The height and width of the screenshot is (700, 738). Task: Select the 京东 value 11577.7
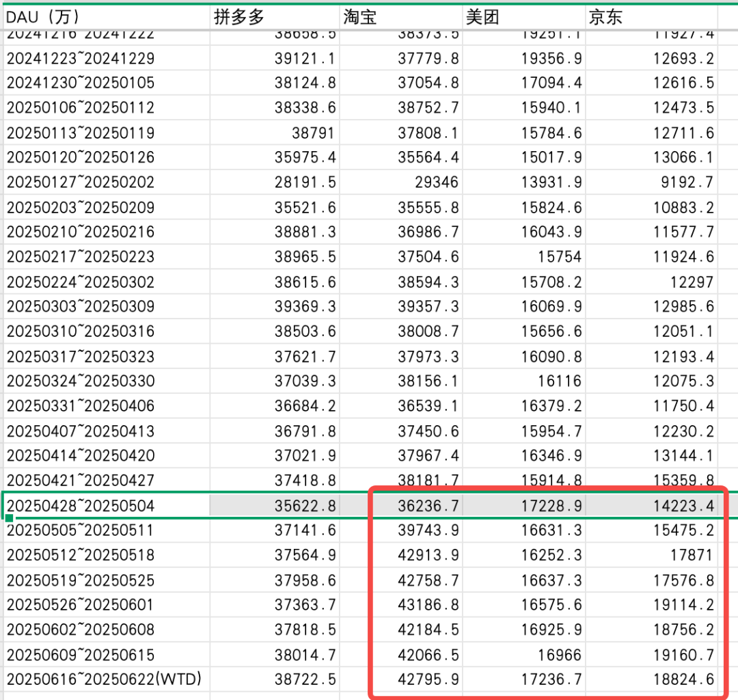click(x=652, y=232)
